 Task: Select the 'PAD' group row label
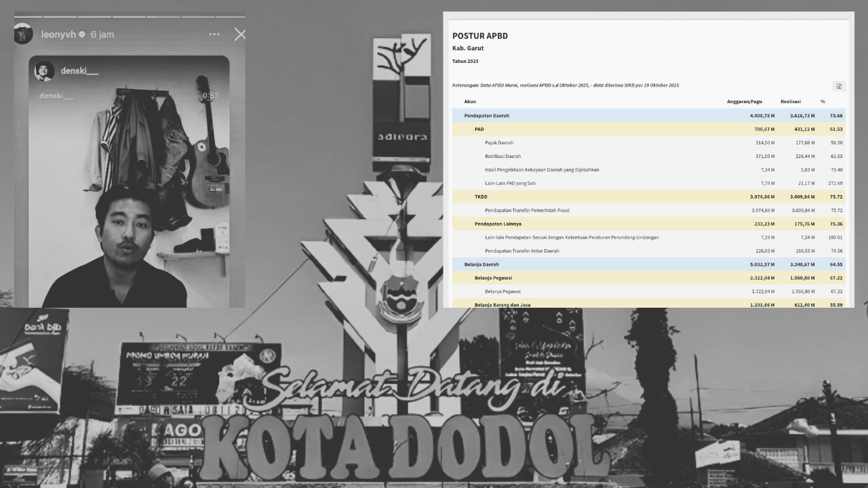click(x=479, y=129)
